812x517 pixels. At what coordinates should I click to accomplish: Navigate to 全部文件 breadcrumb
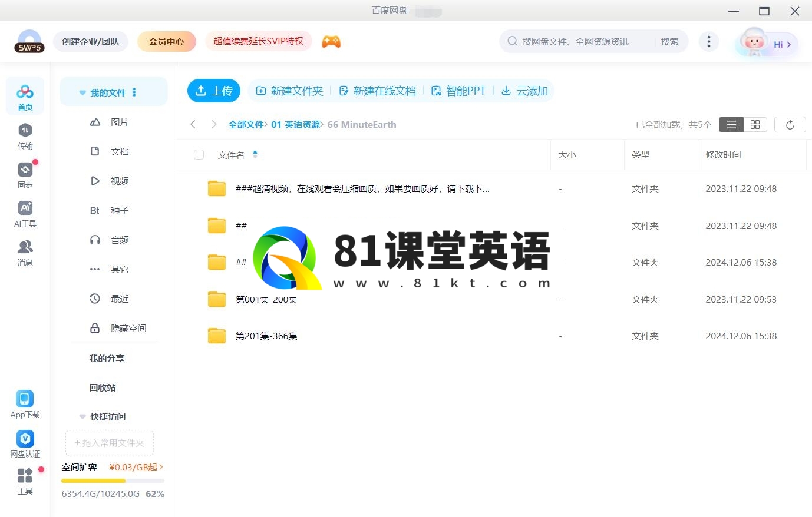click(246, 124)
